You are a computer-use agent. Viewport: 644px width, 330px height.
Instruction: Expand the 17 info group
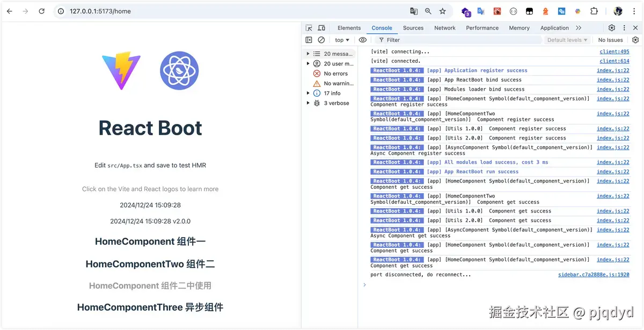pos(308,93)
